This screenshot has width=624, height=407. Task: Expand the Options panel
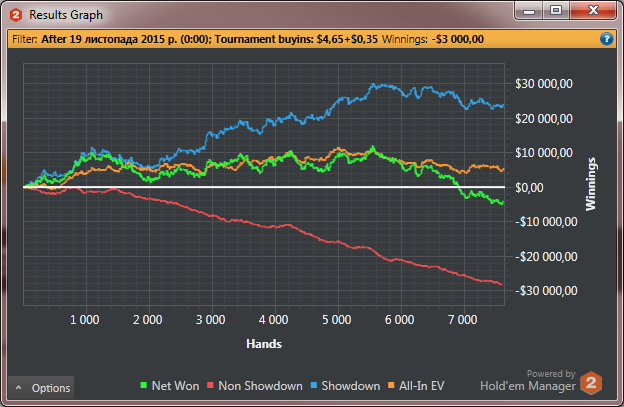(x=41, y=388)
